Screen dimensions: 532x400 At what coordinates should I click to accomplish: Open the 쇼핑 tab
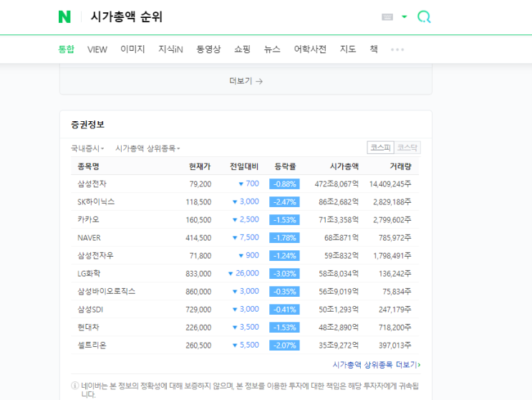coord(242,49)
